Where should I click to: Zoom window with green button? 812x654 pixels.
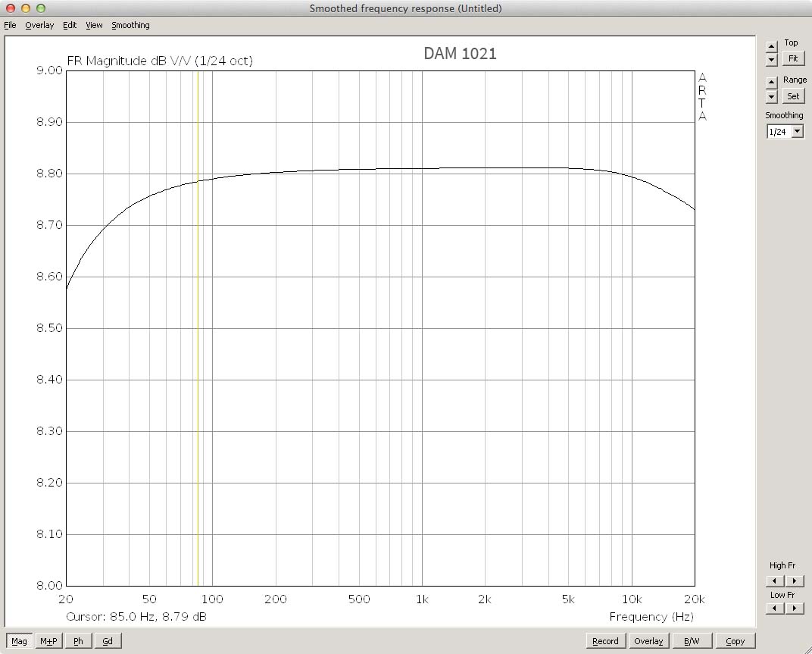click(41, 8)
